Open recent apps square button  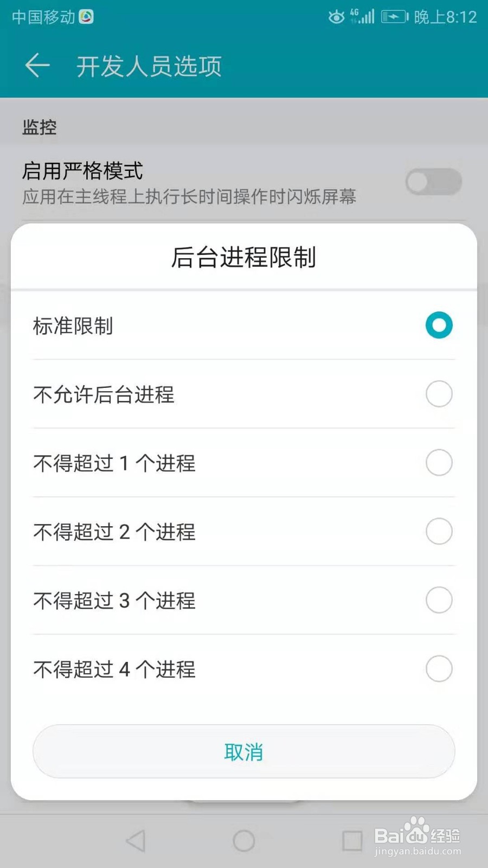tap(352, 841)
